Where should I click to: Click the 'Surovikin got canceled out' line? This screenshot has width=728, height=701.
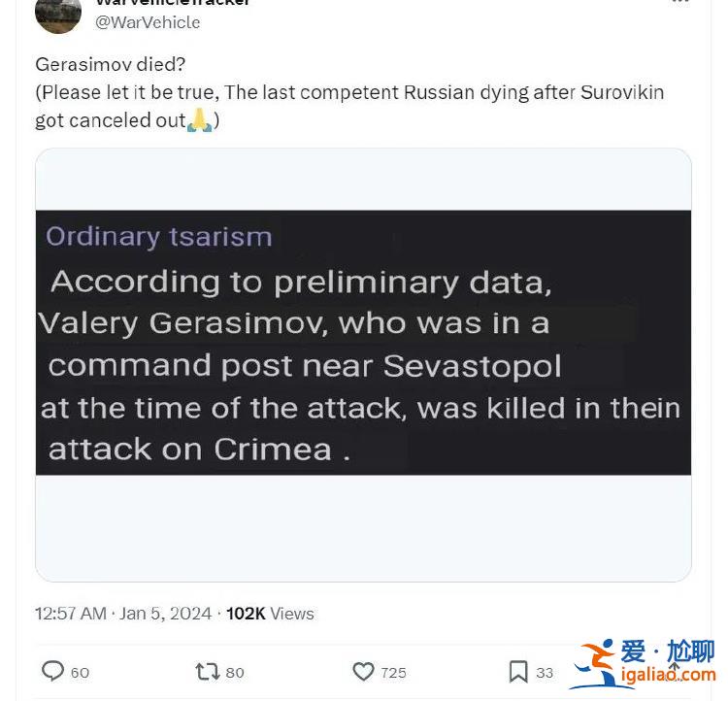pos(110,121)
